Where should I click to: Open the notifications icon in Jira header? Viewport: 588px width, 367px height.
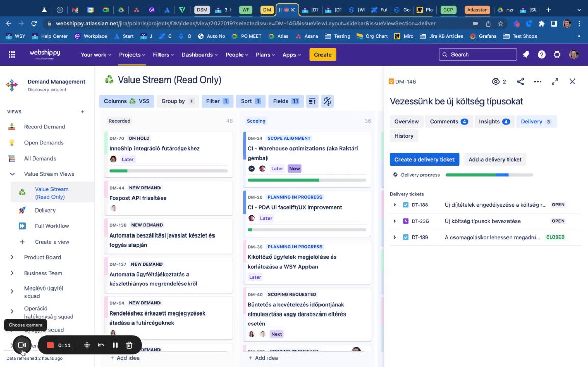(x=526, y=55)
